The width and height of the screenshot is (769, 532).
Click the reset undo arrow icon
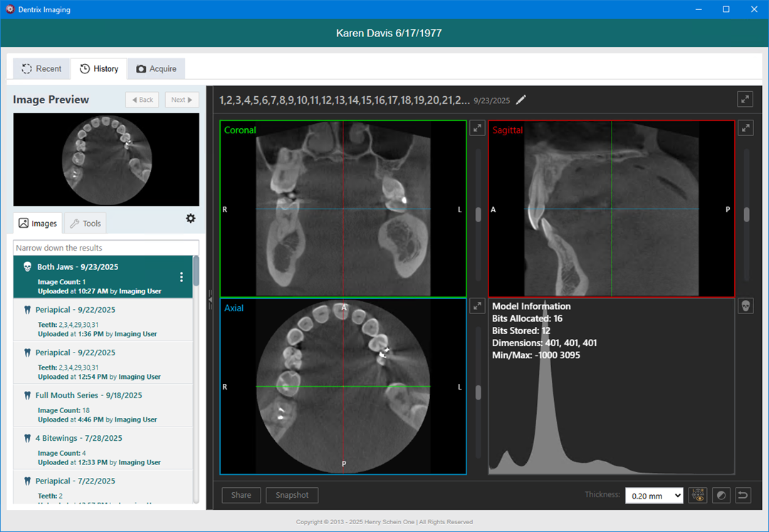(743, 495)
